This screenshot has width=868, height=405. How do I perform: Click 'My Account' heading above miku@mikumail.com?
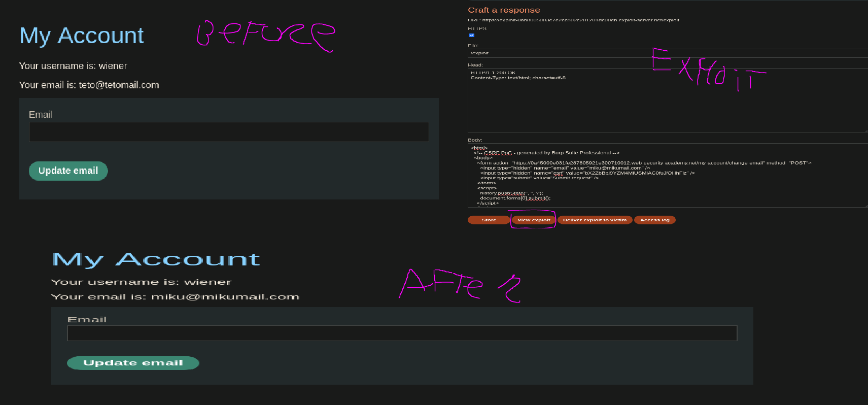156,260
